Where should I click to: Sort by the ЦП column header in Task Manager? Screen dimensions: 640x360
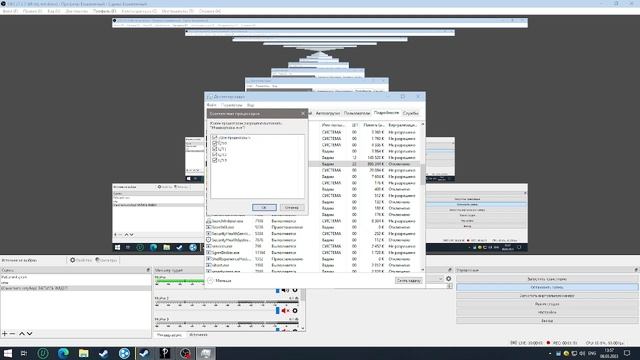[x=354, y=125]
